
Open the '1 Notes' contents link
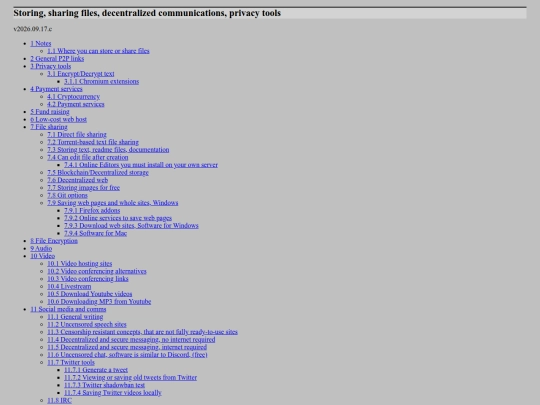pyautogui.click(x=41, y=43)
